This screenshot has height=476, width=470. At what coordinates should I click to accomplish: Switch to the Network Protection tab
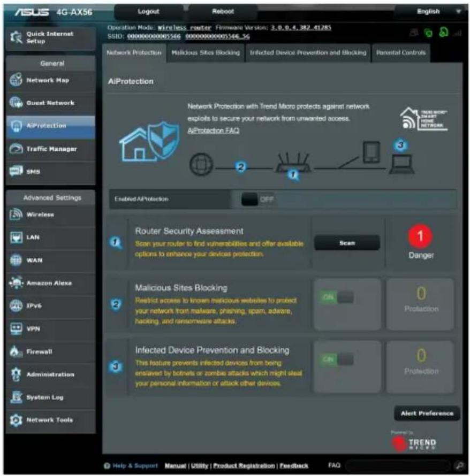(x=134, y=53)
